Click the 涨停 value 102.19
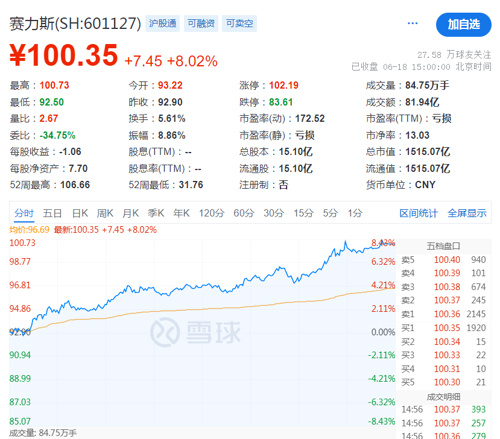Image resolution: width=500 pixels, height=439 pixels. 284,85
